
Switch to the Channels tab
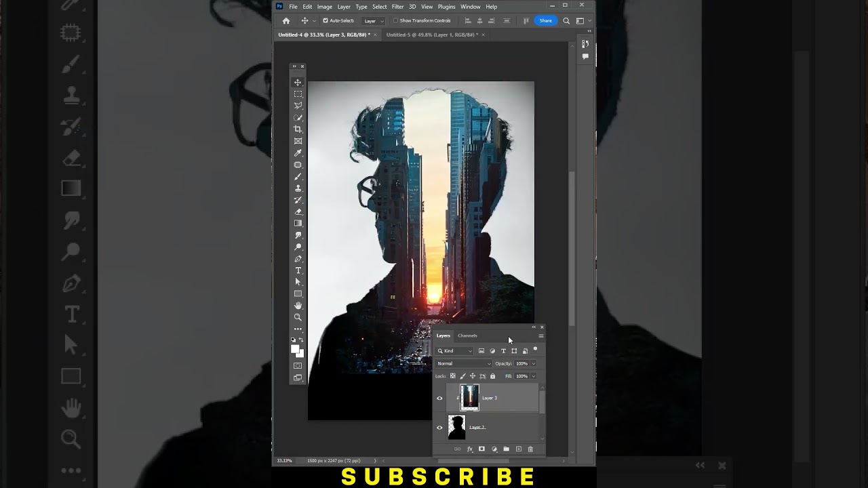click(467, 335)
